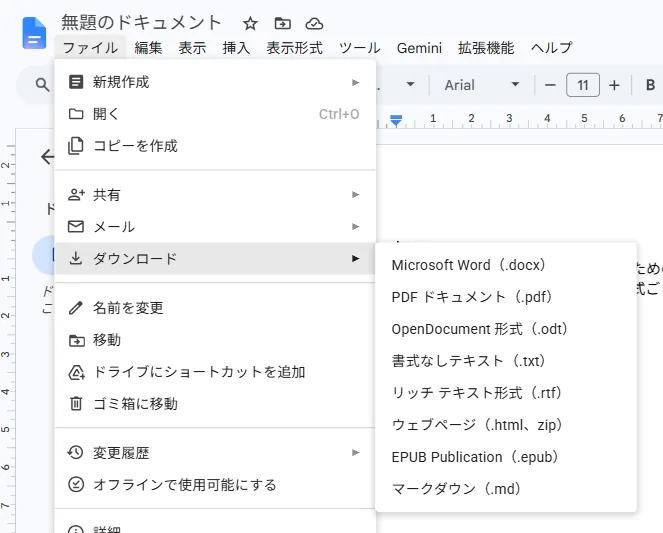Click the folder-arrow icon beside 移動
Viewport: 663px width, 533px height.
(x=77, y=340)
